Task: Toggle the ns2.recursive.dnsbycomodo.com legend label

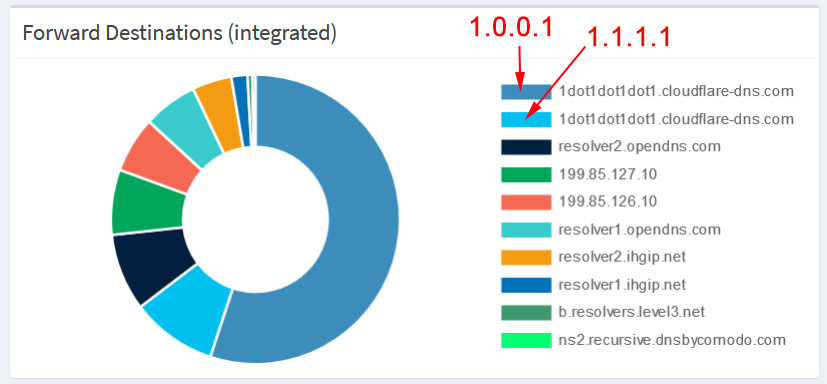Action: [672, 340]
